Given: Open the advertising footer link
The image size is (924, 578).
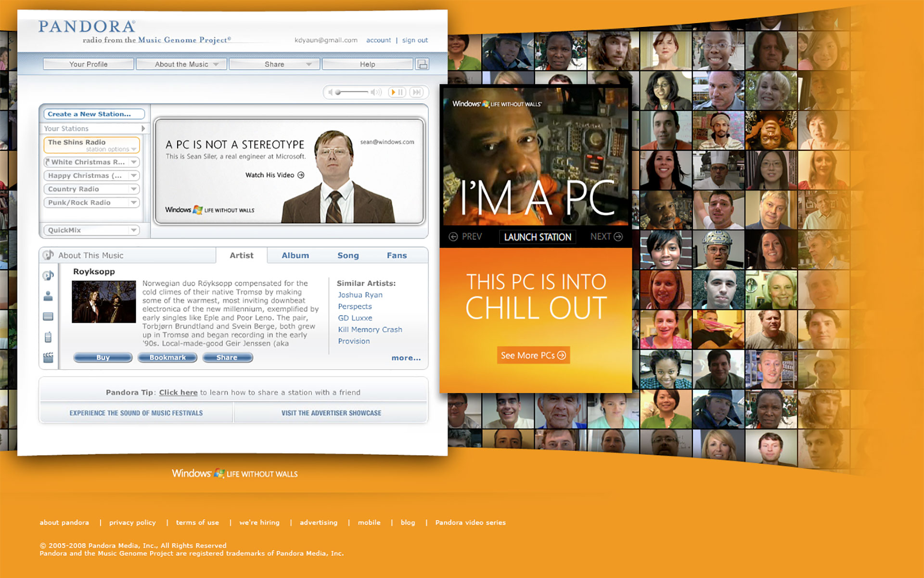Looking at the screenshot, I should (319, 522).
